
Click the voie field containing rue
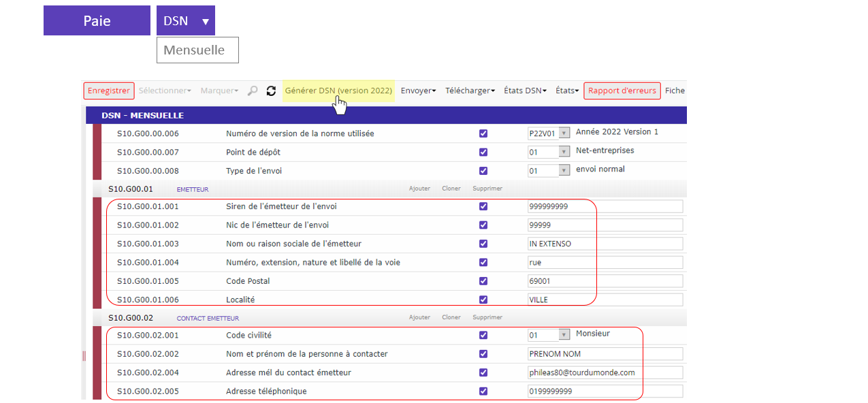click(x=605, y=262)
